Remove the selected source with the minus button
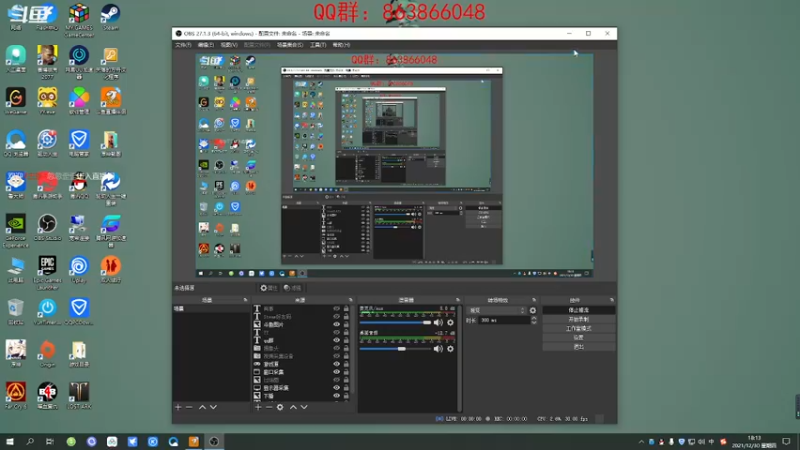800x450 pixels. pos(269,407)
